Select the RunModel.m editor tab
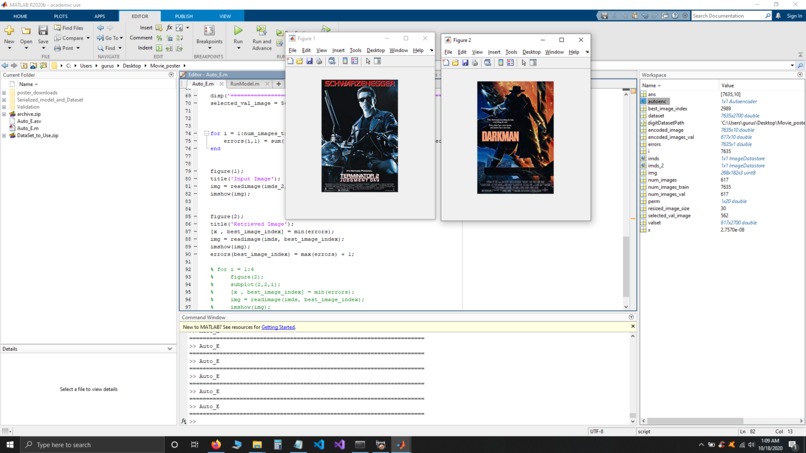806x453 pixels. click(245, 84)
